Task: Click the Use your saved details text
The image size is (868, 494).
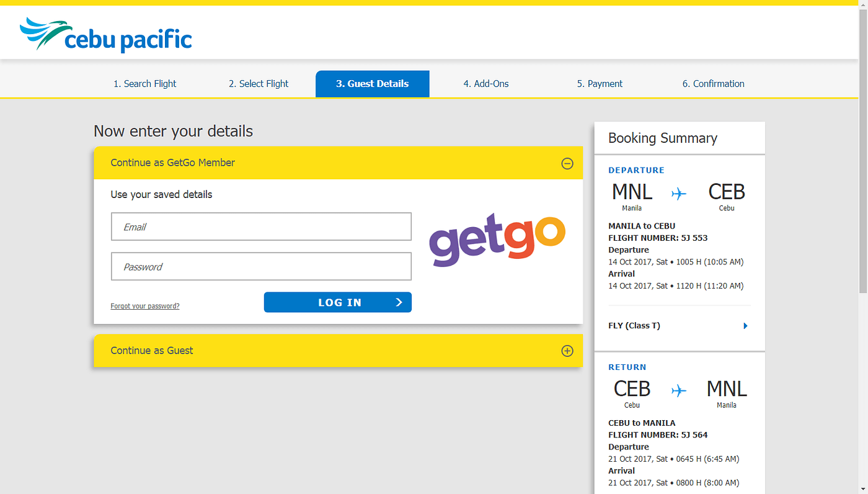Action: (161, 194)
